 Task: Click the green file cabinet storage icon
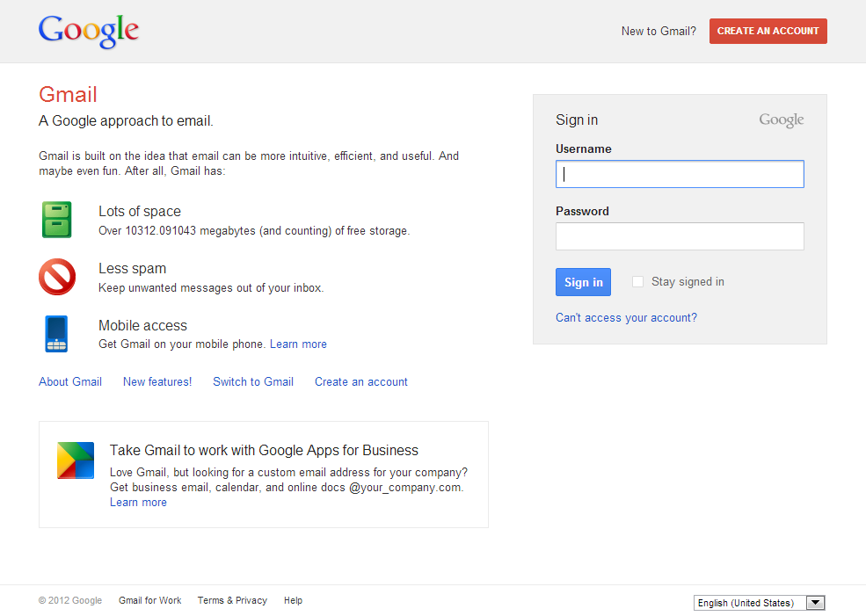tap(56, 220)
